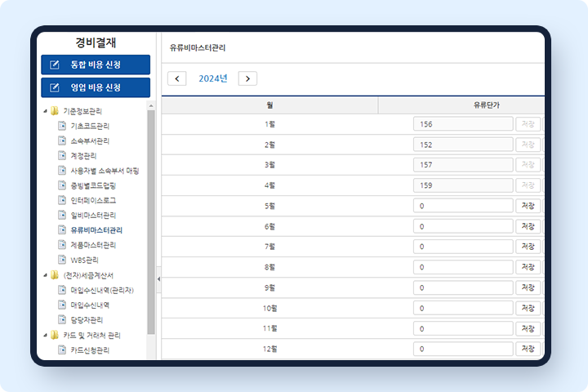Screen dimensions: 588x392
Task: Click the document icon beside 기초코드관리
Action: click(62, 126)
